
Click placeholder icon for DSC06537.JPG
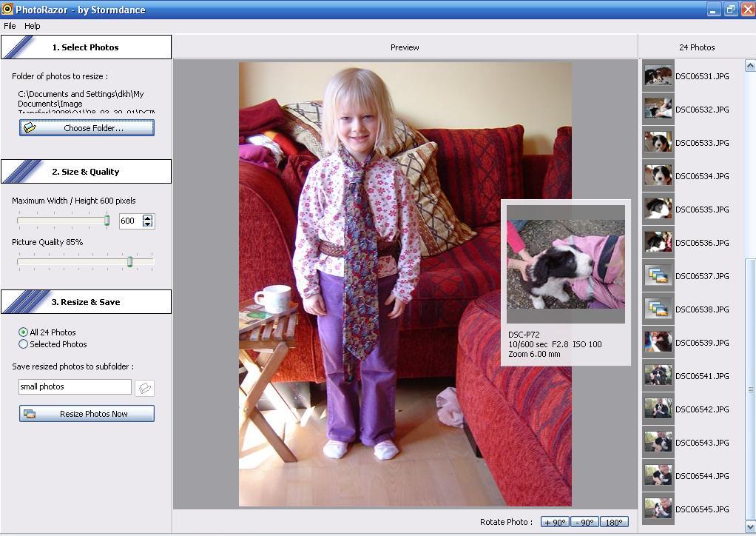pyautogui.click(x=658, y=275)
